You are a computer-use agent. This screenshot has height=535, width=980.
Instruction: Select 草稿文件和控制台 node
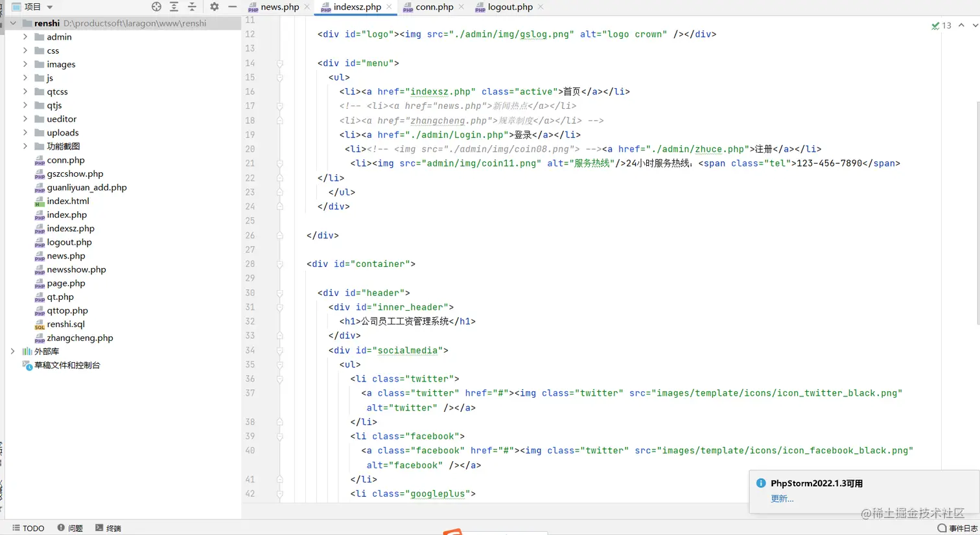pos(67,365)
